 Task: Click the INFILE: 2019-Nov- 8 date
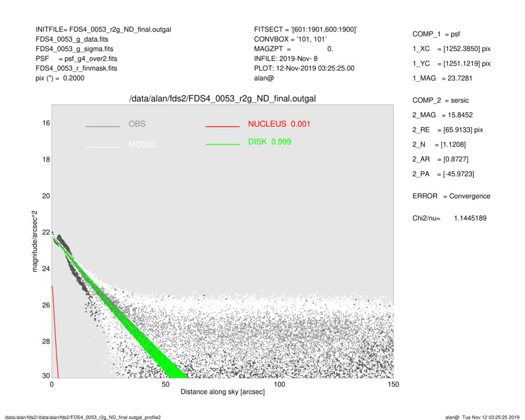285,59
